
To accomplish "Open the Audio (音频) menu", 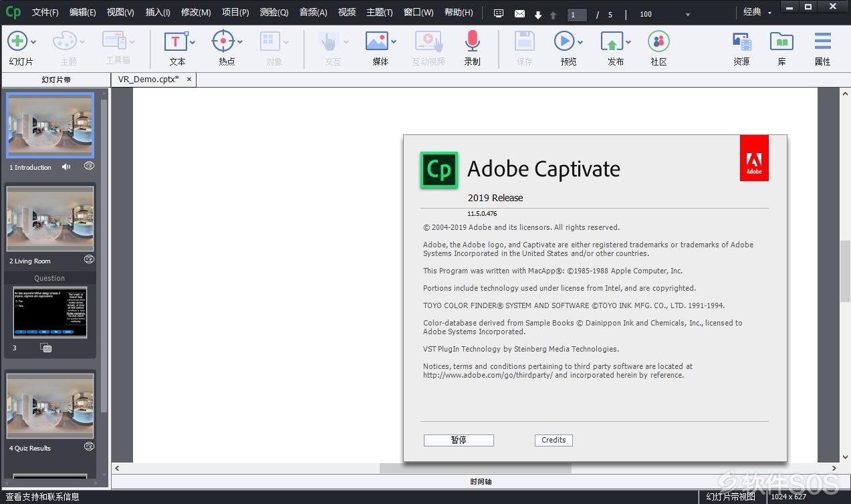I will (313, 12).
